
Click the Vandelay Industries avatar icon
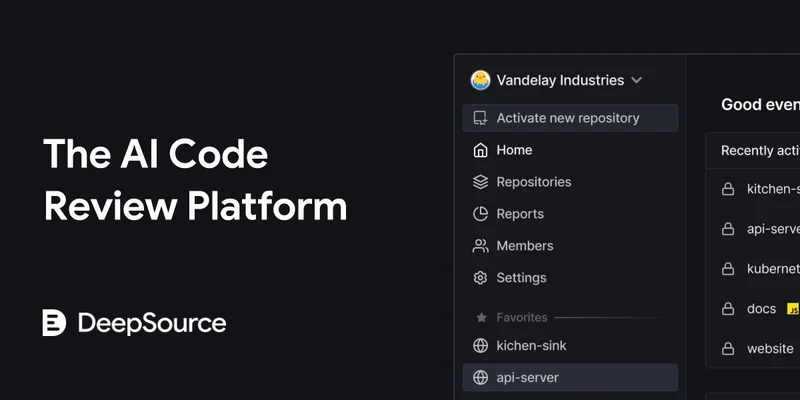click(480, 80)
